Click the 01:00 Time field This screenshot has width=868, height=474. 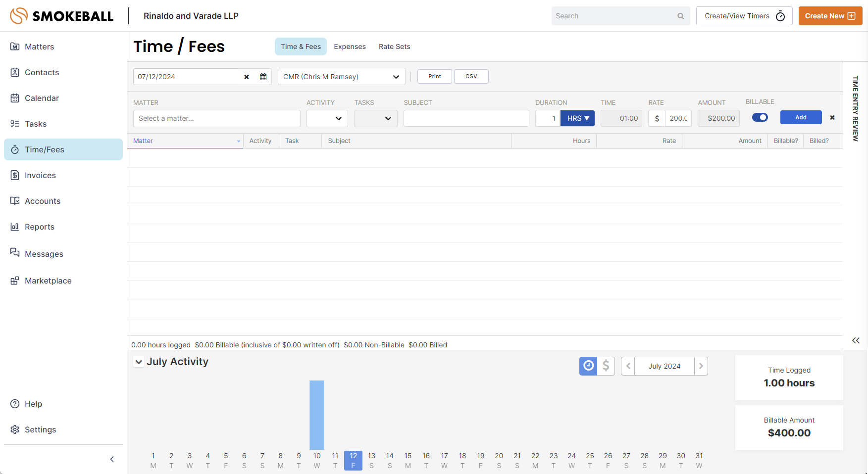coord(621,118)
